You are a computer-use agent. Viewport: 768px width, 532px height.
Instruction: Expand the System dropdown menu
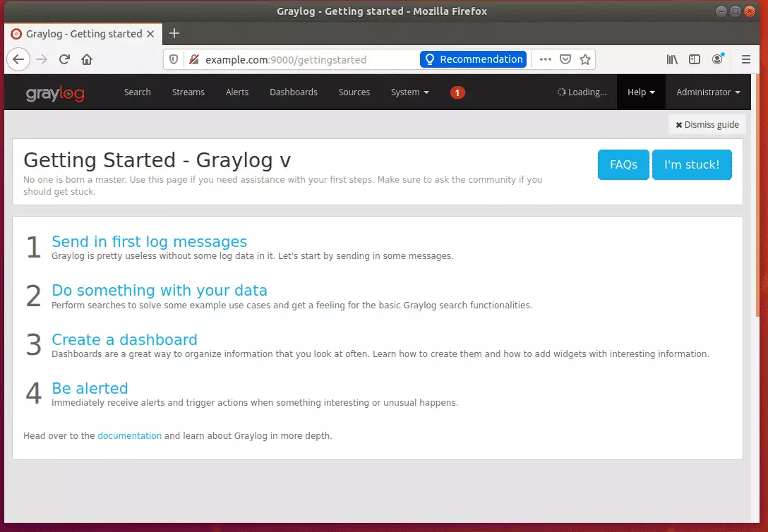coord(410,92)
